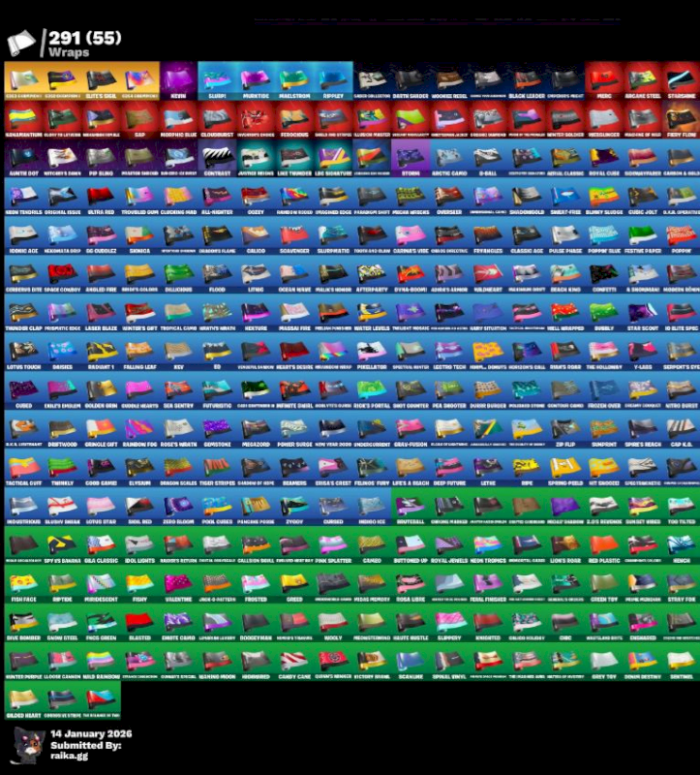This screenshot has height=775, width=700.
Task: Pick the Contrast wrap
Action: pyautogui.click(x=217, y=158)
